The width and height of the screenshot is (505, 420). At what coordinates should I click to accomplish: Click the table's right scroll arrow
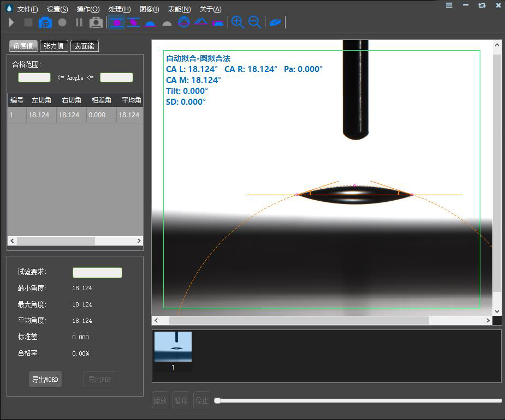[x=139, y=241]
